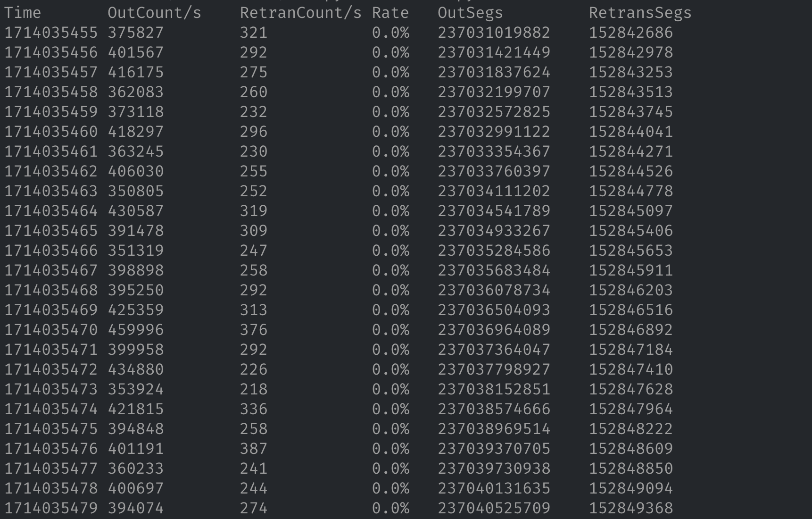The width and height of the screenshot is (812, 519).
Task: Click timestamp 1714035477
Action: pyautogui.click(x=51, y=469)
